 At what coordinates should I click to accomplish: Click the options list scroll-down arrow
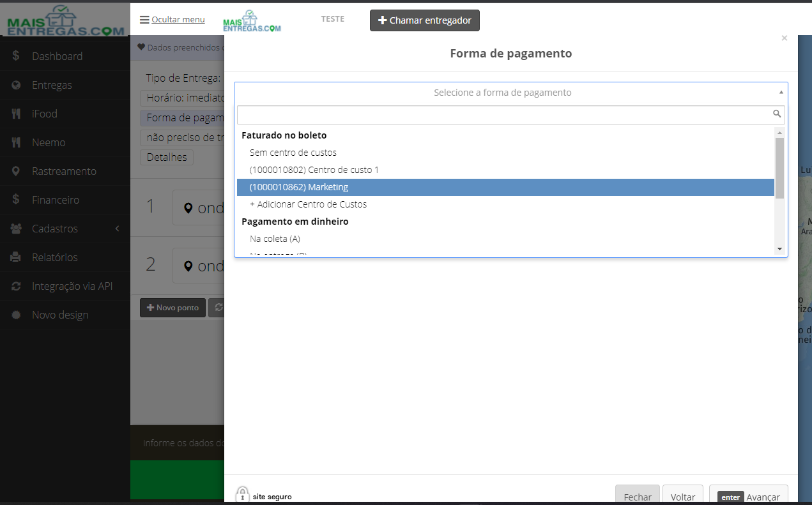tap(779, 248)
